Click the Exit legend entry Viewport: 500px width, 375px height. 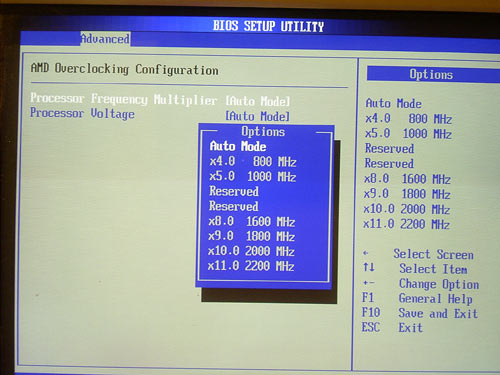pos(410,328)
